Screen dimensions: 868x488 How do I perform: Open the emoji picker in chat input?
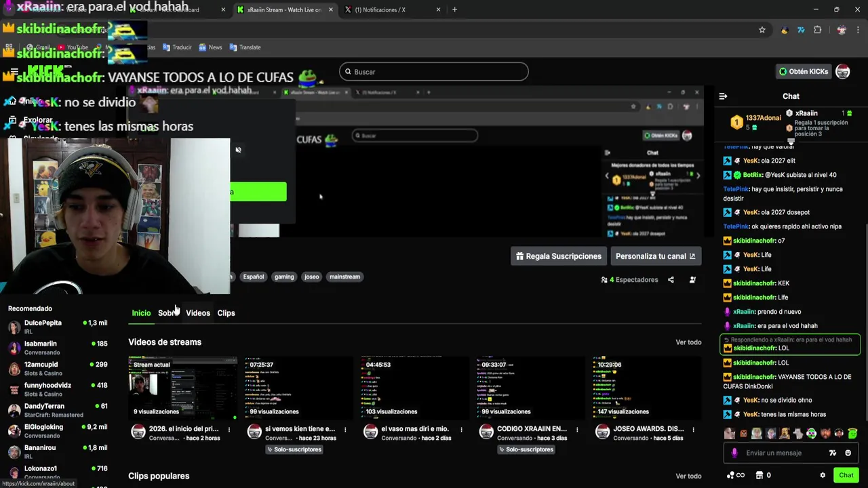(848, 453)
